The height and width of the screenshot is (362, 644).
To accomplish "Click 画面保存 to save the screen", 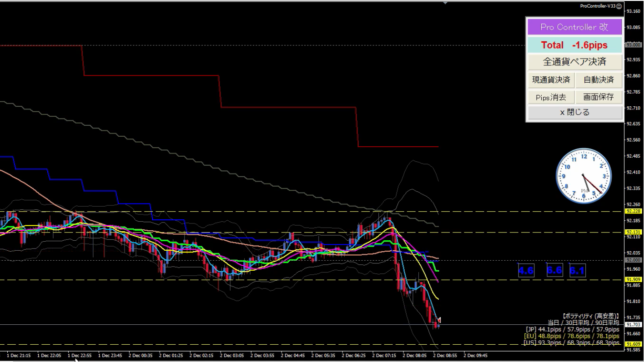I will tap(599, 97).
